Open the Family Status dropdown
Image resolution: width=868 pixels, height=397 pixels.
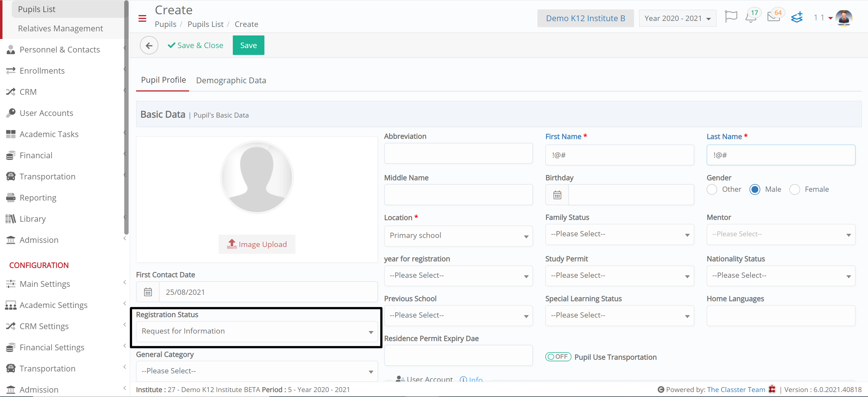click(x=619, y=234)
